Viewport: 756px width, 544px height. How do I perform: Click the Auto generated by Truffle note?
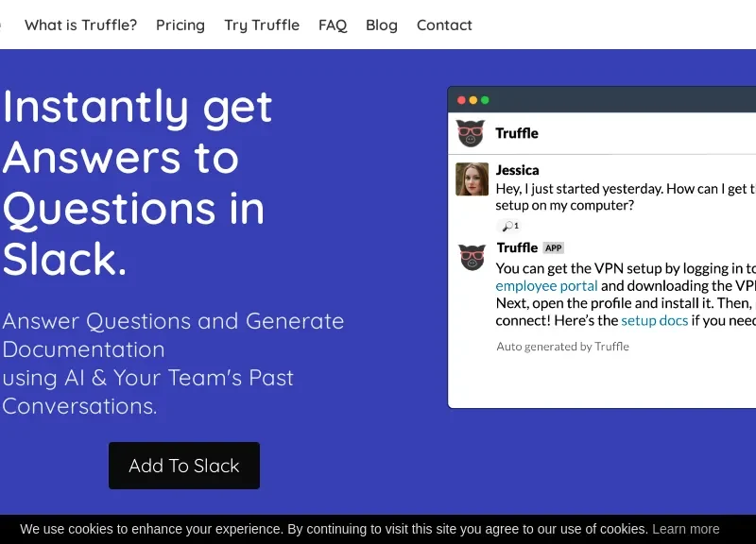click(x=562, y=347)
